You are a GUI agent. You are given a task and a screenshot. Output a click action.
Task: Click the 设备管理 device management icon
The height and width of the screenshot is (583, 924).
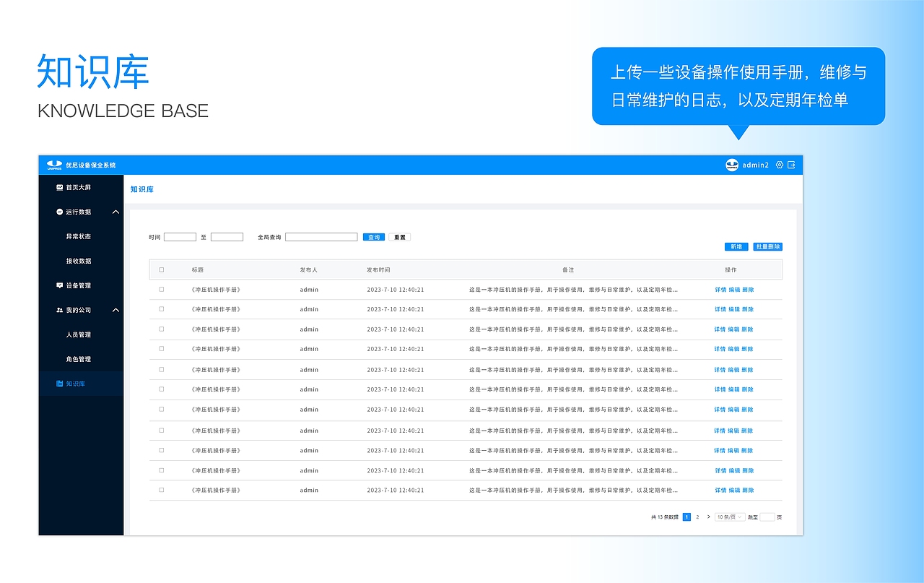[x=60, y=285]
